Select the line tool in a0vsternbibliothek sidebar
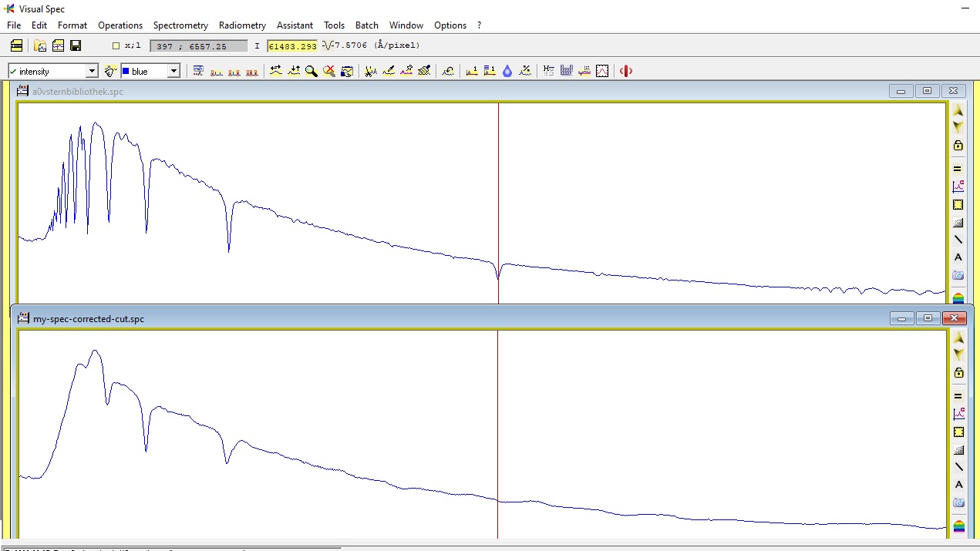 pyautogui.click(x=958, y=240)
